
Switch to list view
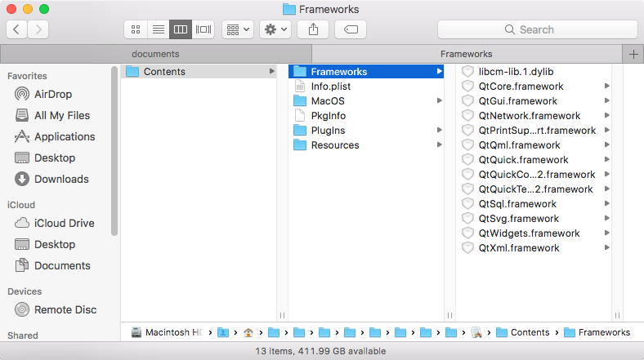click(x=158, y=29)
